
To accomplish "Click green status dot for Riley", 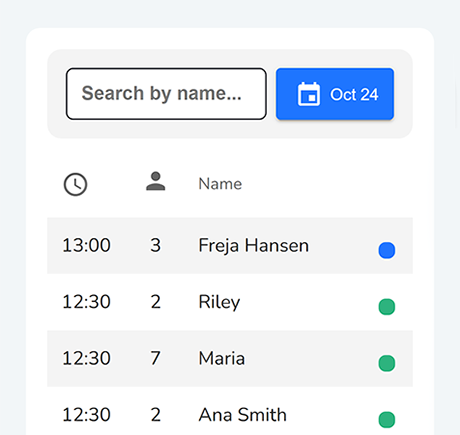I will 387,307.
